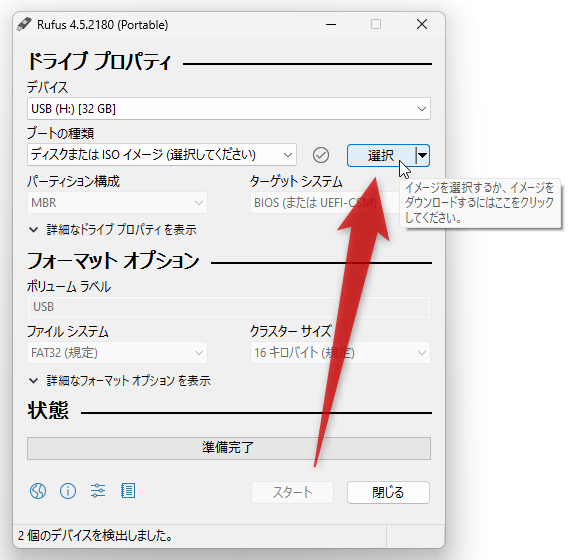
Task: Open the デバイス USB (H:) dropdown
Action: point(229,109)
